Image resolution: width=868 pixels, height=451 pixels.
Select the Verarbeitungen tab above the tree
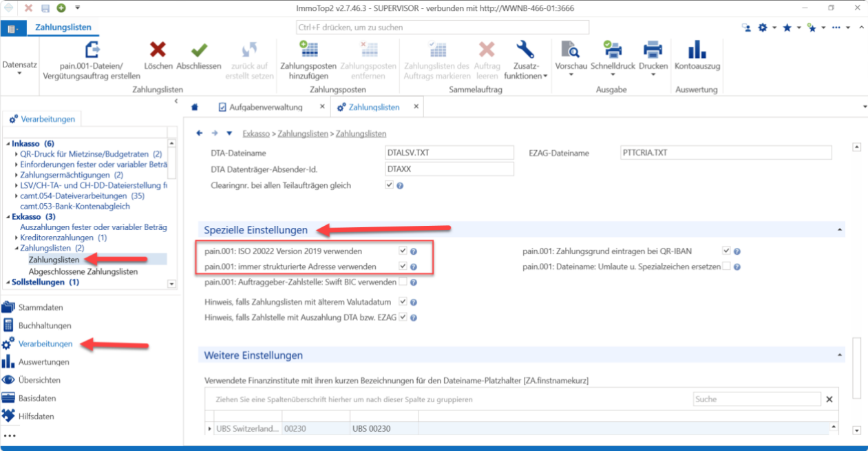pos(42,119)
